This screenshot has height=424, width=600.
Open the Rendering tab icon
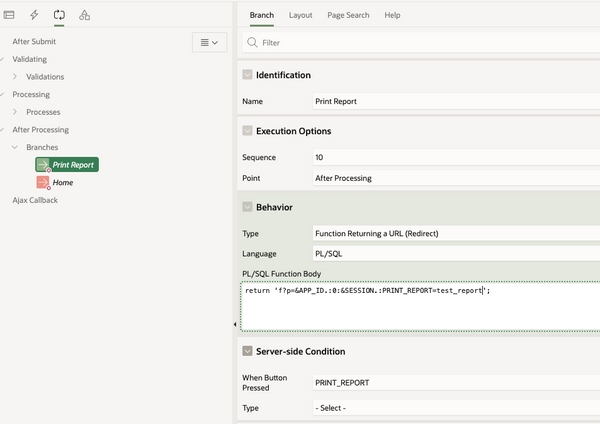click(9, 15)
